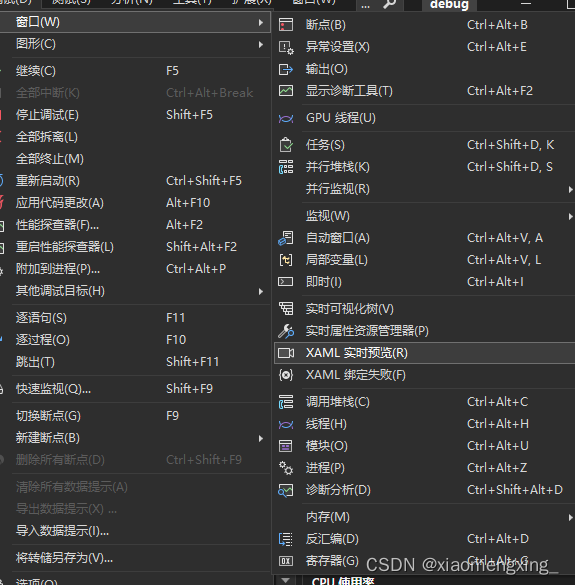Expand the 图形(C) submenu arrow
The height and width of the screenshot is (585, 575).
pos(261,44)
